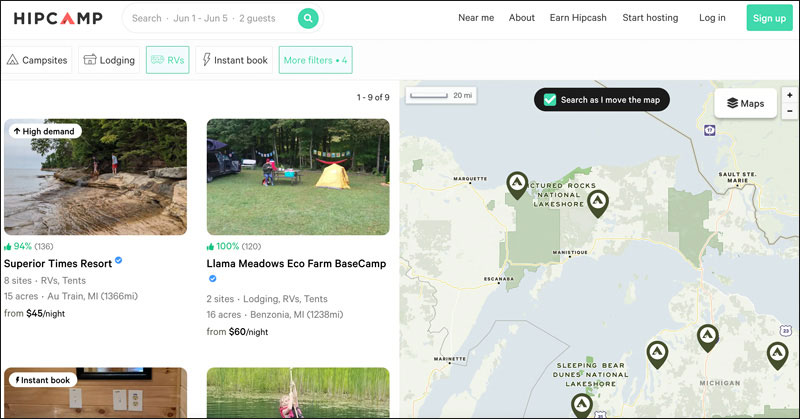Zoom in the map with plus button
This screenshot has height=419, width=800.
click(790, 95)
